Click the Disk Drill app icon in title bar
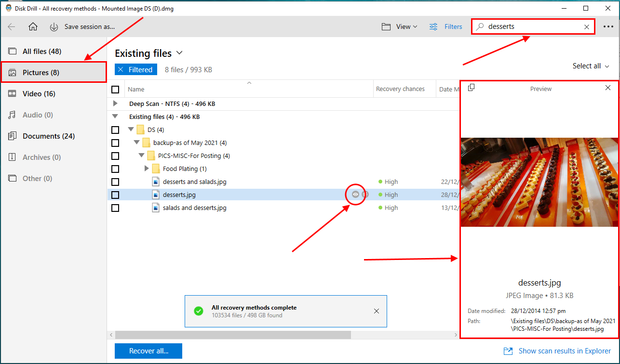The image size is (620, 364). [x=8, y=8]
